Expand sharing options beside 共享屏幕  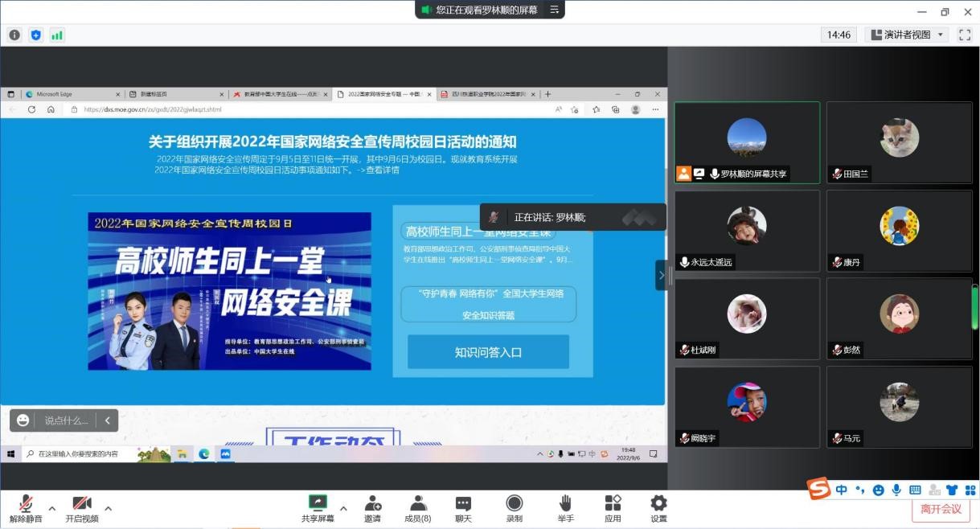(343, 508)
